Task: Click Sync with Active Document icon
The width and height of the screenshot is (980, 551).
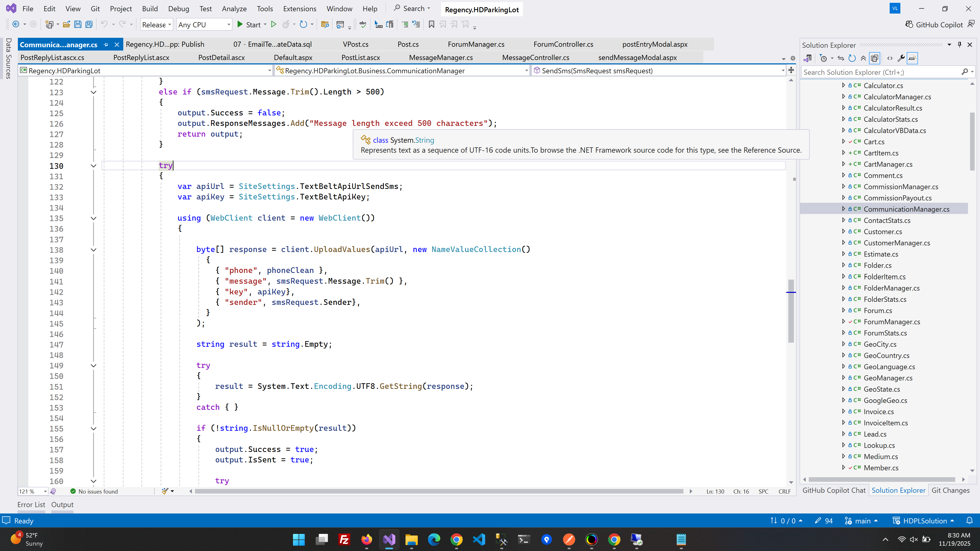Action: [841, 58]
